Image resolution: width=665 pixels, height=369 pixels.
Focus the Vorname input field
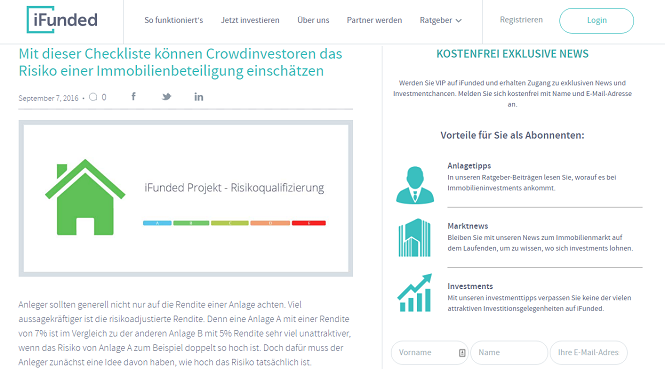click(429, 352)
